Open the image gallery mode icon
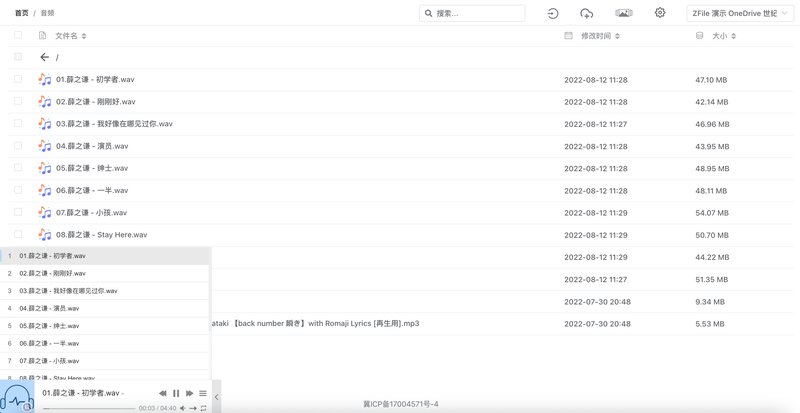Image resolution: width=800 pixels, height=413 pixels. (623, 13)
